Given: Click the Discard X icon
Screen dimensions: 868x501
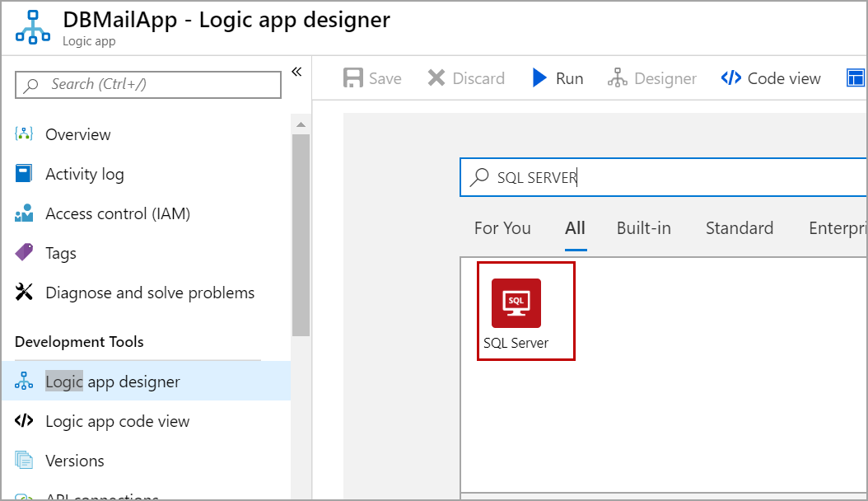Looking at the screenshot, I should pyautogui.click(x=436, y=78).
